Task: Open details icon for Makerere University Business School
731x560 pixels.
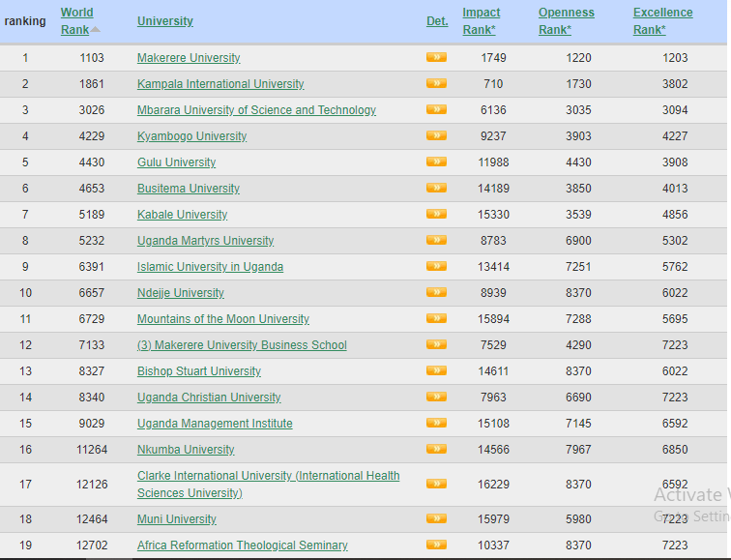Action: [436, 344]
